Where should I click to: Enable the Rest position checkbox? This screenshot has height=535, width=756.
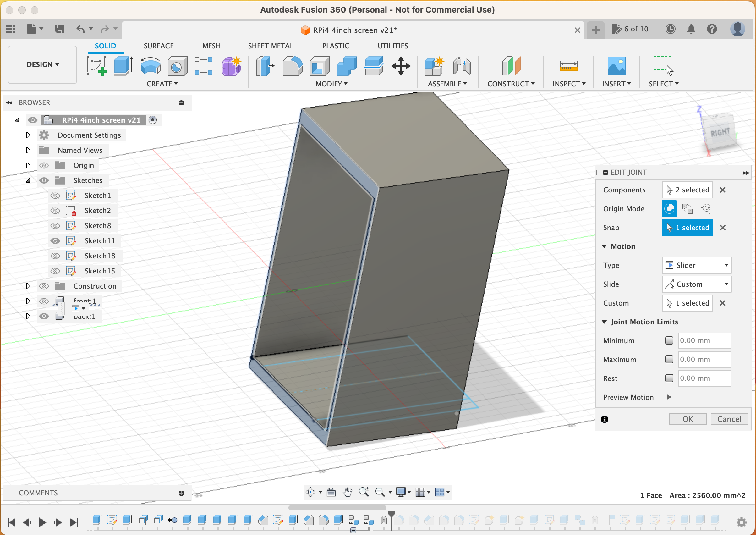tap(669, 378)
